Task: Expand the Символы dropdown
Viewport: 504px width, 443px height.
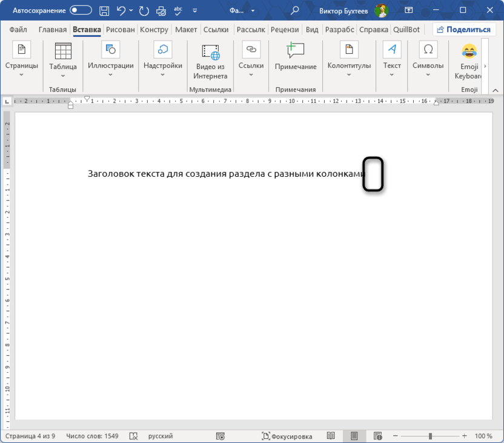Action: tap(428, 61)
